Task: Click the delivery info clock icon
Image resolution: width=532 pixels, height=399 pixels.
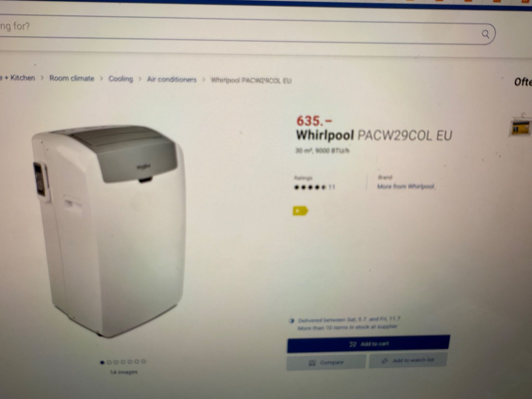Action: [292, 321]
